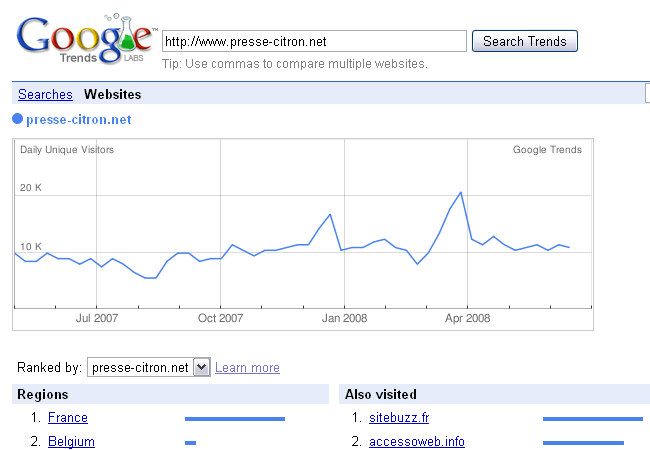Select the Websites tab
Image resolution: width=650 pixels, height=450 pixels.
112,94
